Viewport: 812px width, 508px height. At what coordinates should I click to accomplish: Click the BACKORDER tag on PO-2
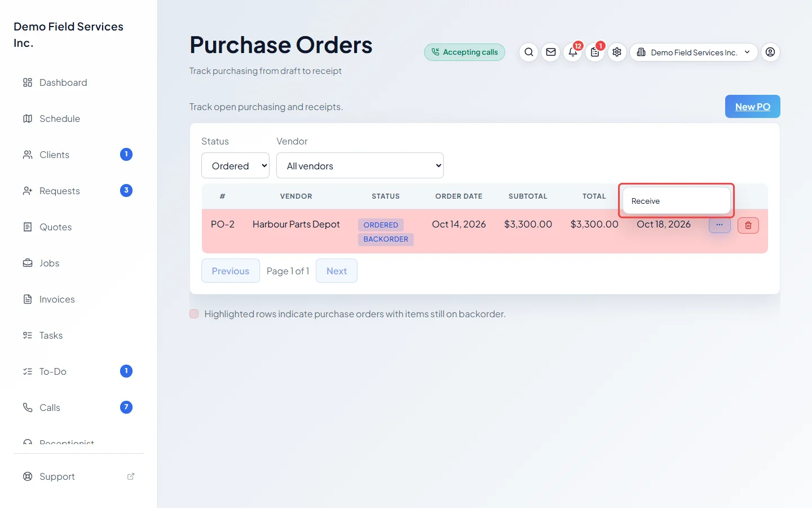coord(386,239)
